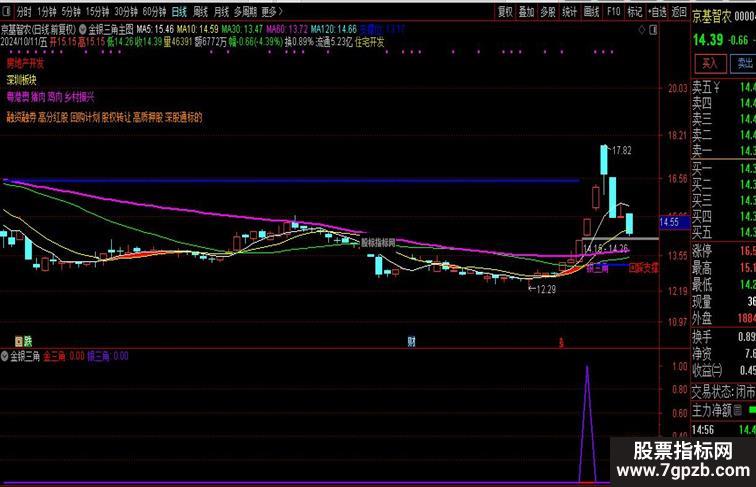
Task: Click the icon next to 主力净额
Action: pos(738,410)
